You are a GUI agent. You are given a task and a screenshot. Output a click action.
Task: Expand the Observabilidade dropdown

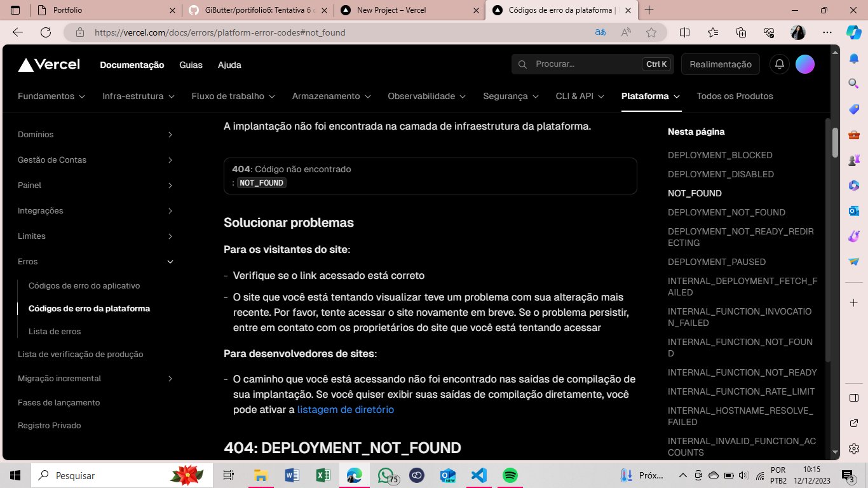(x=427, y=96)
